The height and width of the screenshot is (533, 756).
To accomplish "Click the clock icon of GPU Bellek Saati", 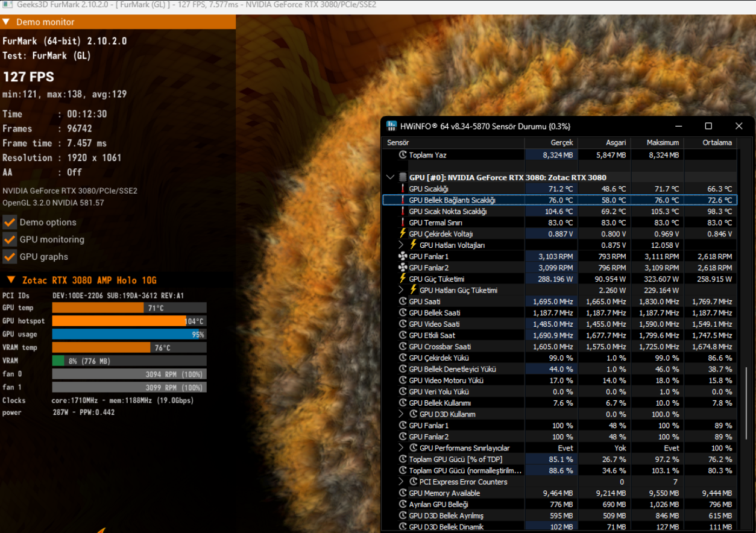I will click(403, 312).
